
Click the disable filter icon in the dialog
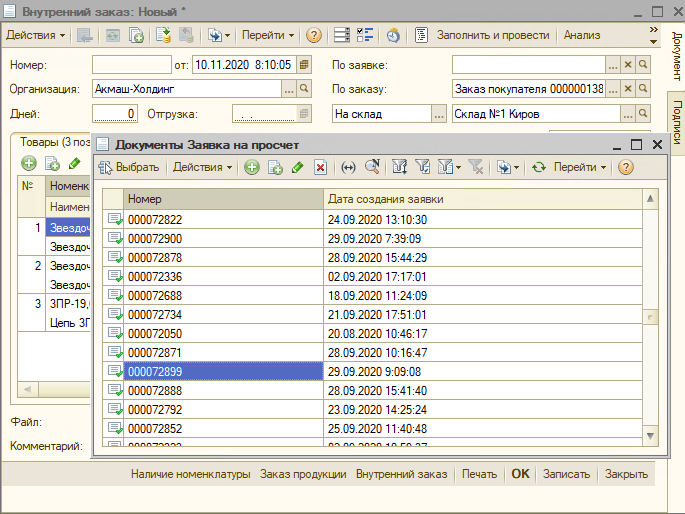point(475,167)
